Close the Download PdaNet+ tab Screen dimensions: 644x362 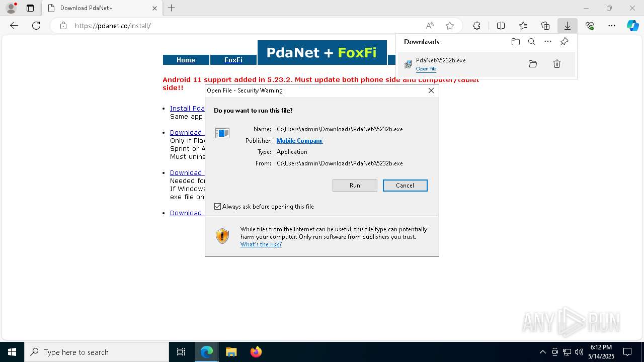coord(154,8)
